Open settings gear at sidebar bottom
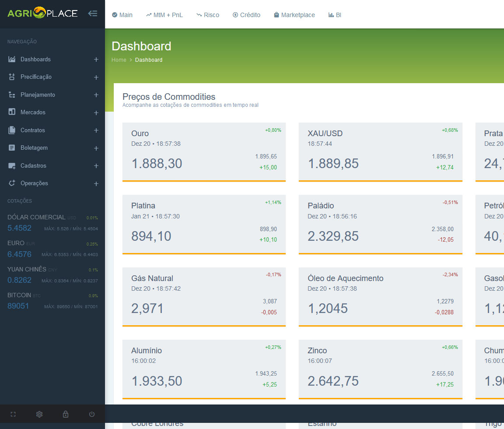Viewport: 504px width, 429px height. tap(39, 414)
